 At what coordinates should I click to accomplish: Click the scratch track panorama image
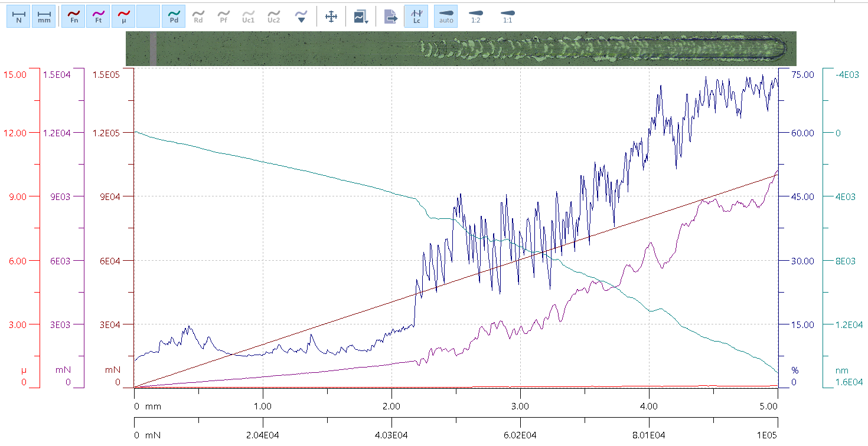pyautogui.click(x=461, y=48)
